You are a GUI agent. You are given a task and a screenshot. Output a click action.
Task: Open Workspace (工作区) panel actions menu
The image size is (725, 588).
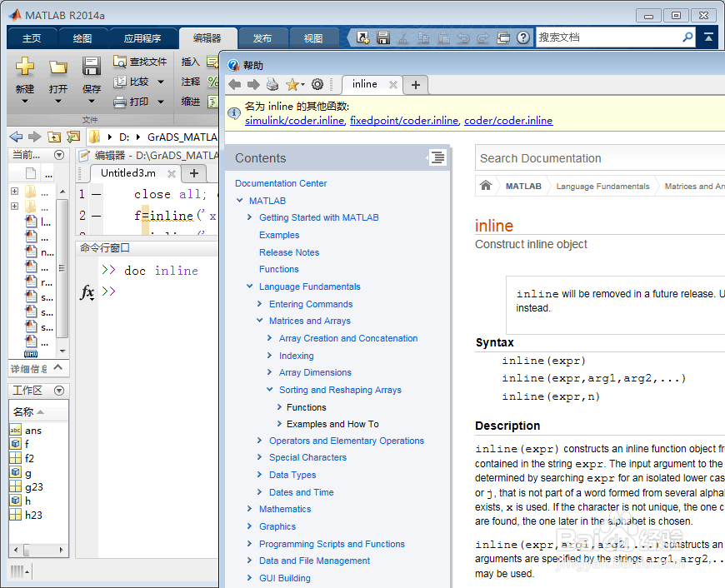[x=59, y=391]
